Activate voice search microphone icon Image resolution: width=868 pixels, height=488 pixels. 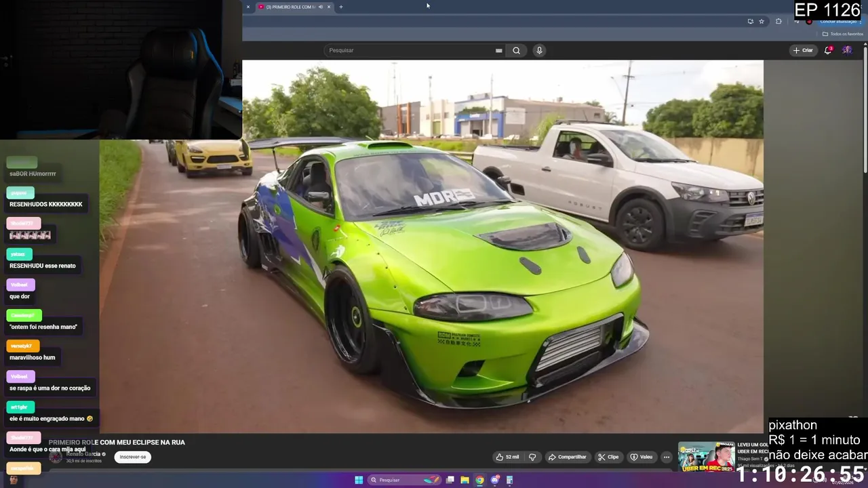[x=539, y=50]
